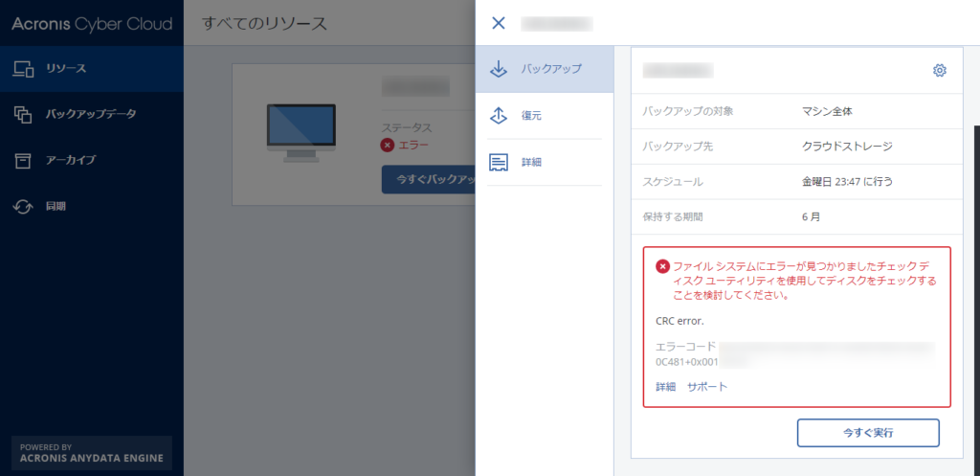Click the 復元 restore upload icon
The height and width of the screenshot is (476, 980).
coord(499,116)
